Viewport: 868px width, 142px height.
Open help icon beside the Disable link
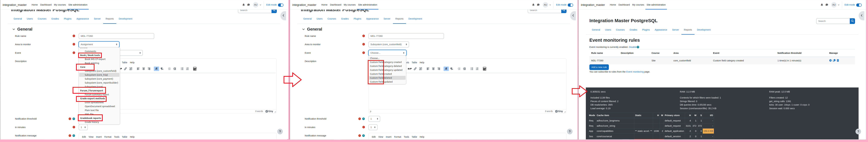tap(638, 47)
